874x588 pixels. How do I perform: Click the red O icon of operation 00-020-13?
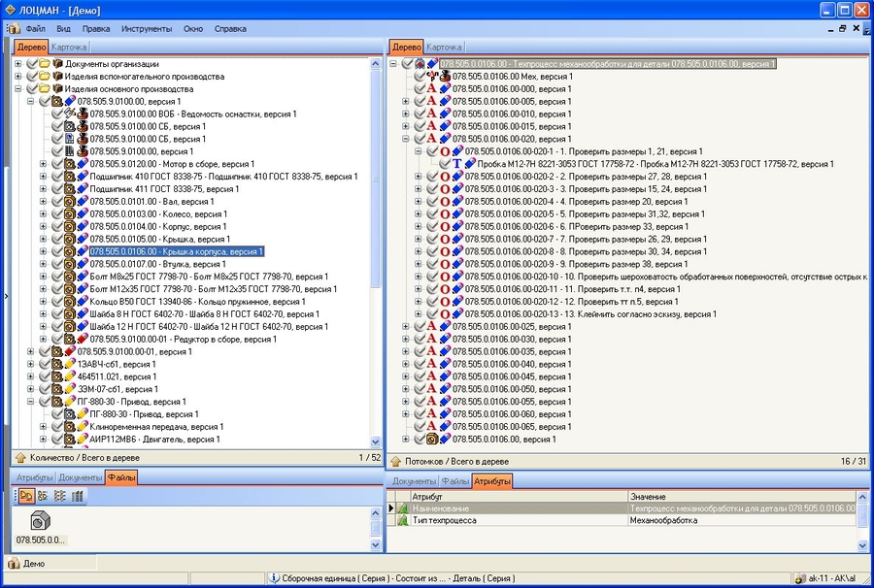(x=445, y=314)
